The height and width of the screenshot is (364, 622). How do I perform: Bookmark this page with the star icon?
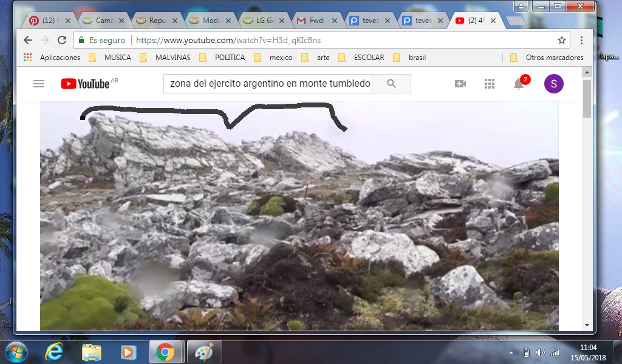coord(562,40)
